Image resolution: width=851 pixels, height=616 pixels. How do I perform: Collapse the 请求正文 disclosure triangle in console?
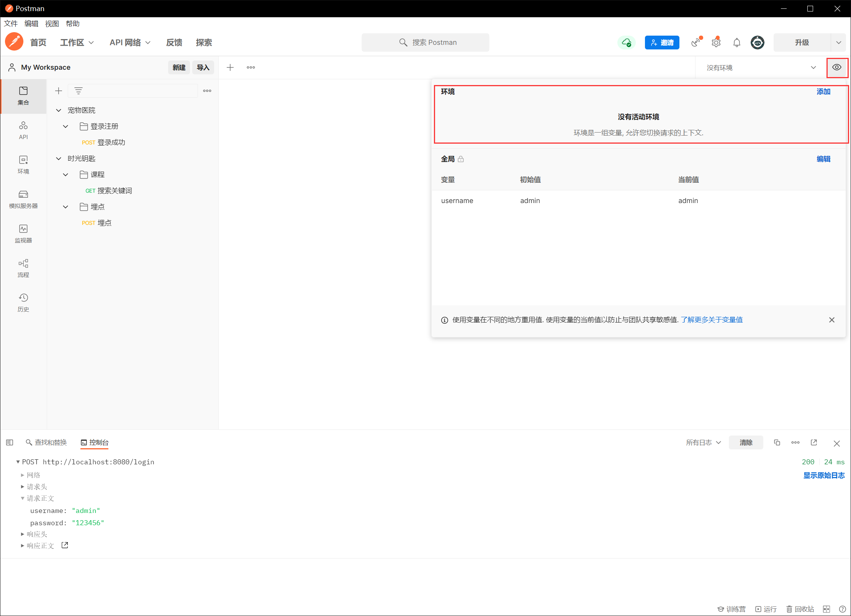(23, 498)
